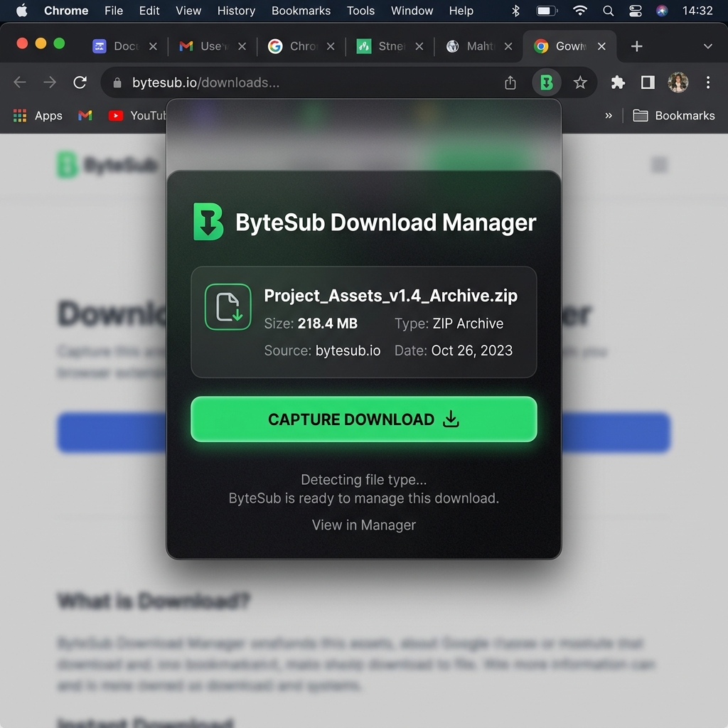Open a new tab with the plus button
The image size is (728, 728).
636,46
